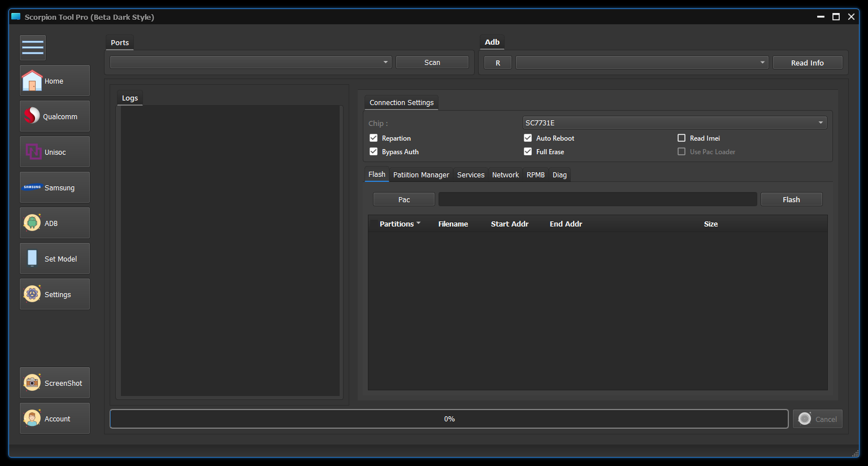
Task: Click the 0% progress bar
Action: coord(449,419)
